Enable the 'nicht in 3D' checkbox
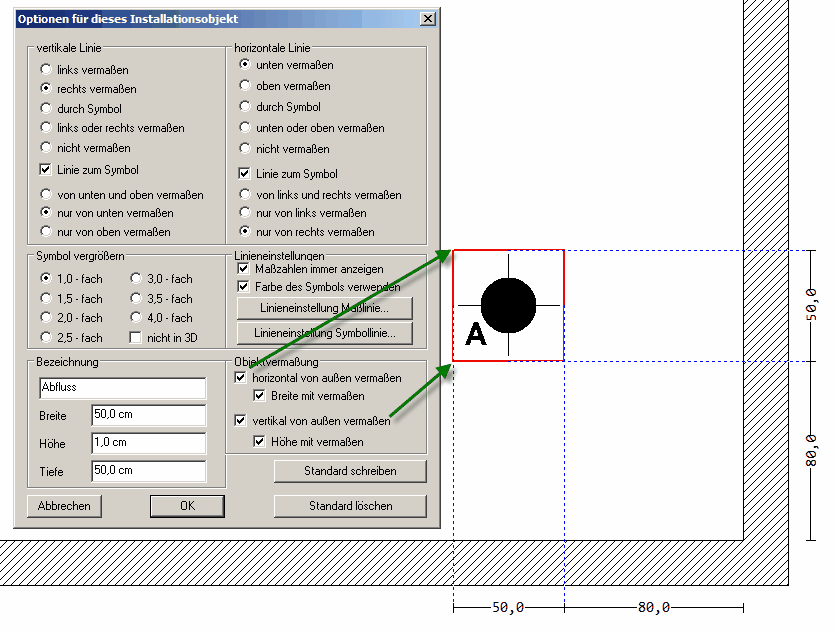835x633 pixels. pyautogui.click(x=137, y=338)
